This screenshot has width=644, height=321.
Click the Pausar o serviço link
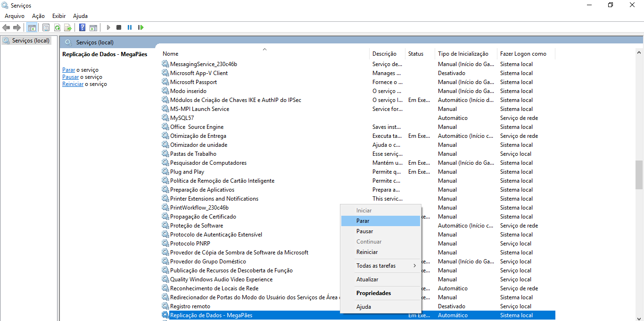pos(71,77)
